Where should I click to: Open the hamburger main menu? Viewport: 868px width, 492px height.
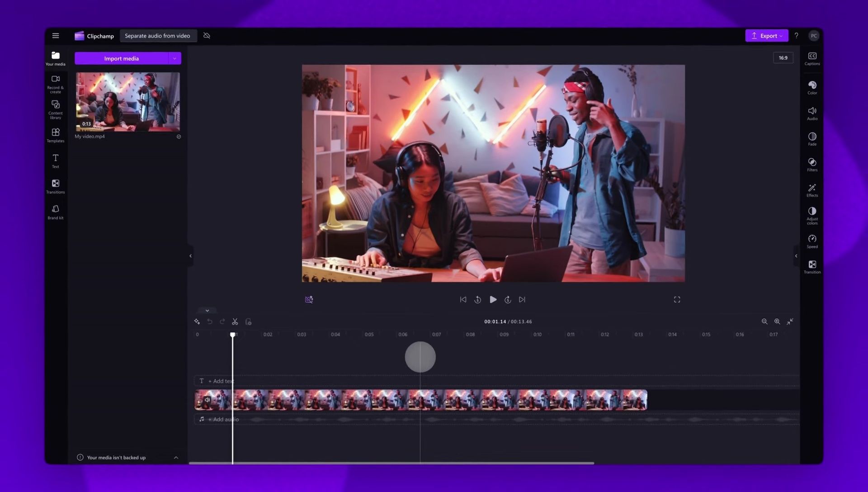click(56, 36)
